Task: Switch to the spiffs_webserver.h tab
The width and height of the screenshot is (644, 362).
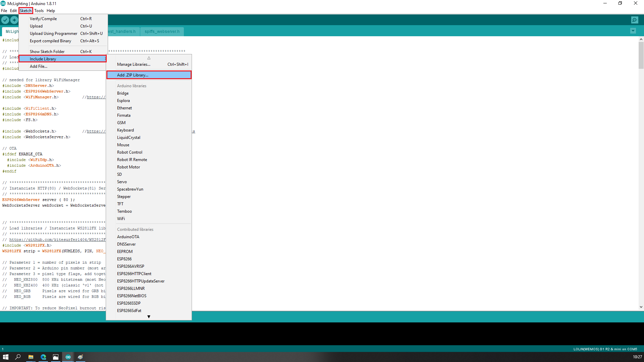Action: 162,32
